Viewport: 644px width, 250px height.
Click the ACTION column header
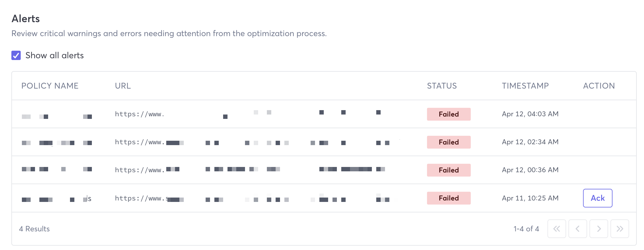coord(598,86)
